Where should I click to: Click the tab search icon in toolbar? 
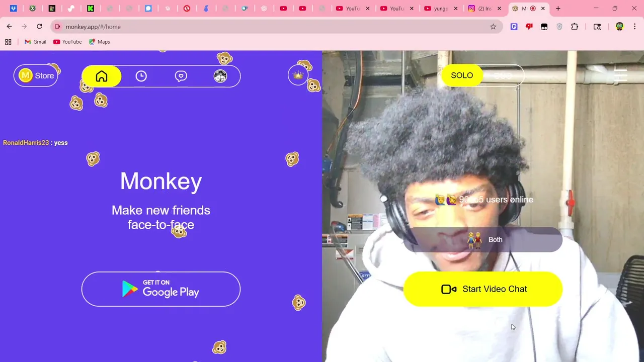tap(597, 27)
